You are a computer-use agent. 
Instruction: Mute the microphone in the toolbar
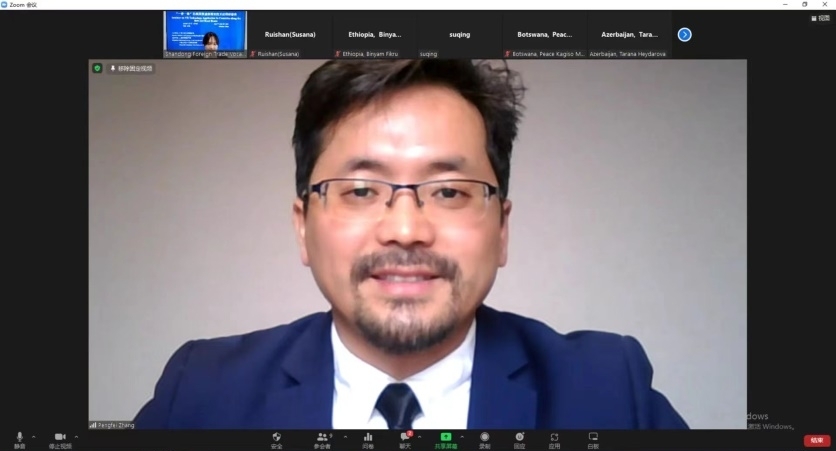click(x=19, y=438)
